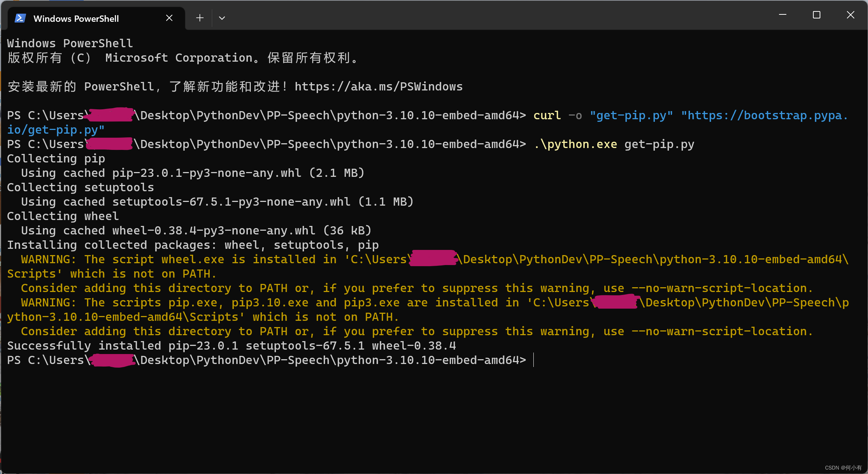Click the "get-pip.py" quoted filename
The height and width of the screenshot is (474, 868).
(631, 116)
